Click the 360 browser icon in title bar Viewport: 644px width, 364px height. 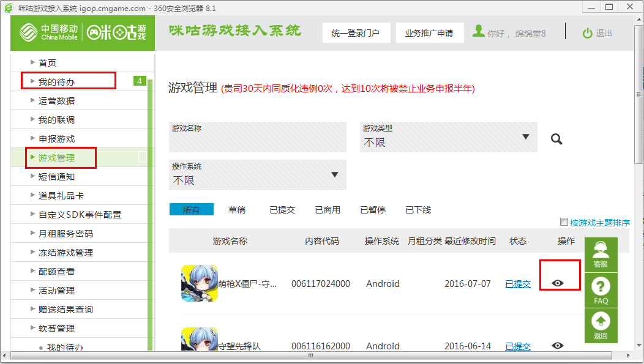(8, 8)
